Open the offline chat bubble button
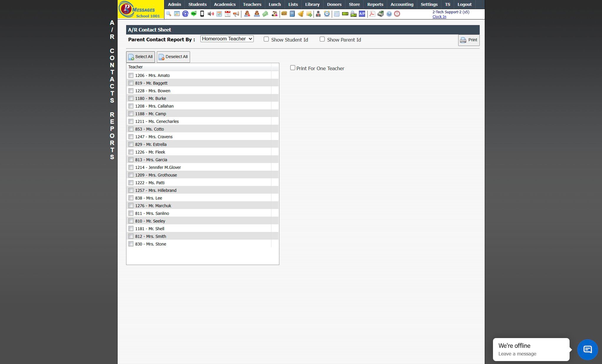602x364 pixels. 587,350
